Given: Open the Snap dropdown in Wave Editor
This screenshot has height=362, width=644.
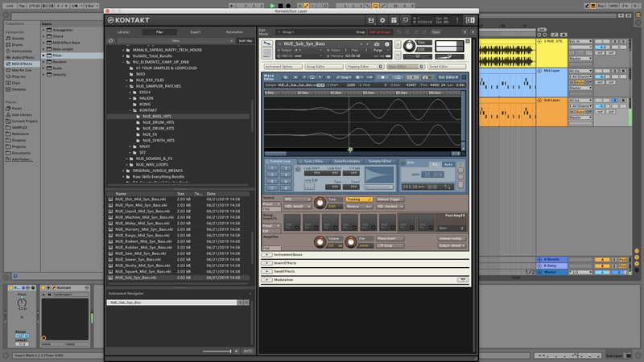Looking at the screenshot, I should pos(344,77).
